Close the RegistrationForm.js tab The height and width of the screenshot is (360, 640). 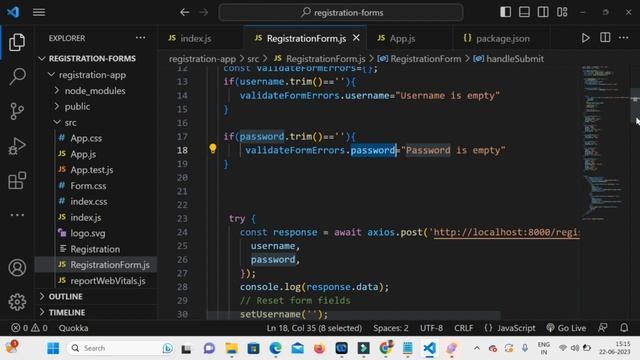pyautogui.click(x=356, y=38)
